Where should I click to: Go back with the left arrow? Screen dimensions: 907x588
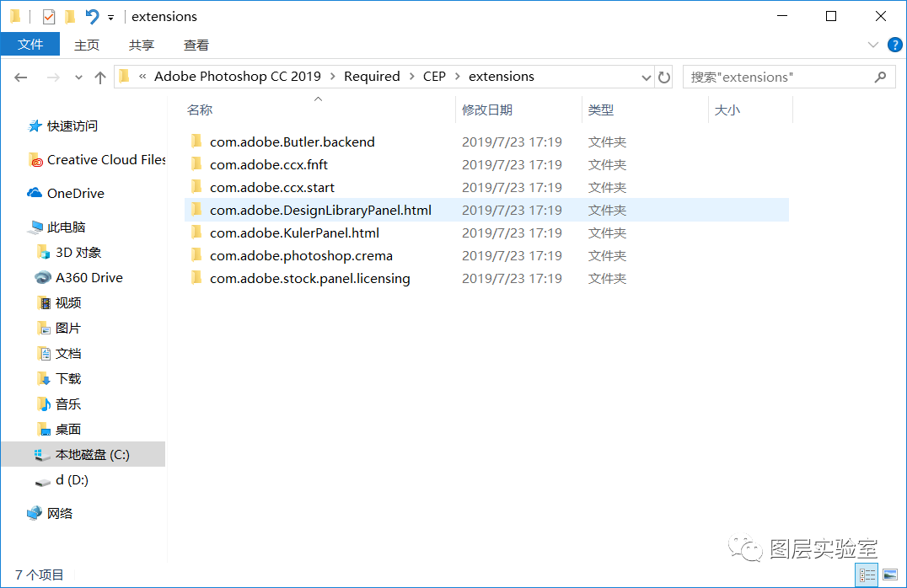click(x=21, y=77)
